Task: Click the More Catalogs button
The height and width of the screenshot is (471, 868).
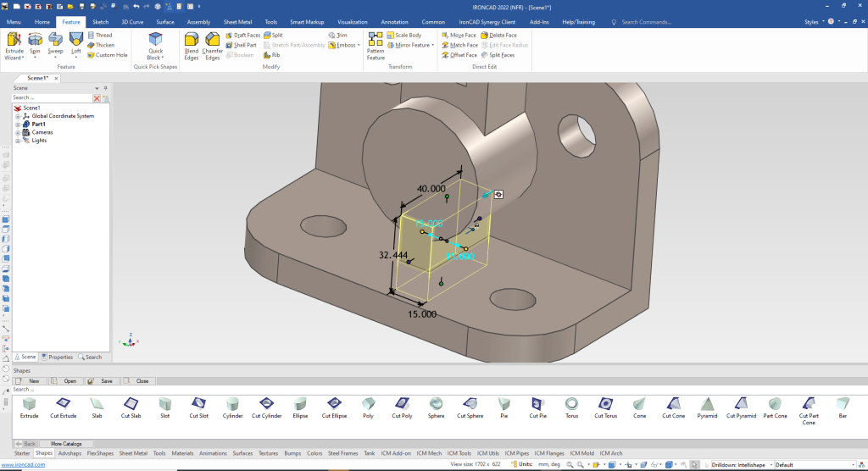Action: coord(66,443)
